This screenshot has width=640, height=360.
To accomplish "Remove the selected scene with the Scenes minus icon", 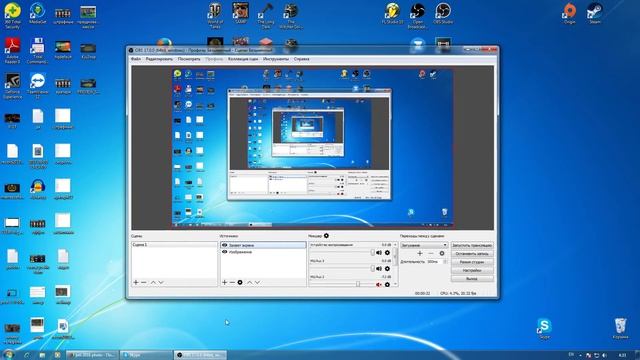I will point(144,282).
